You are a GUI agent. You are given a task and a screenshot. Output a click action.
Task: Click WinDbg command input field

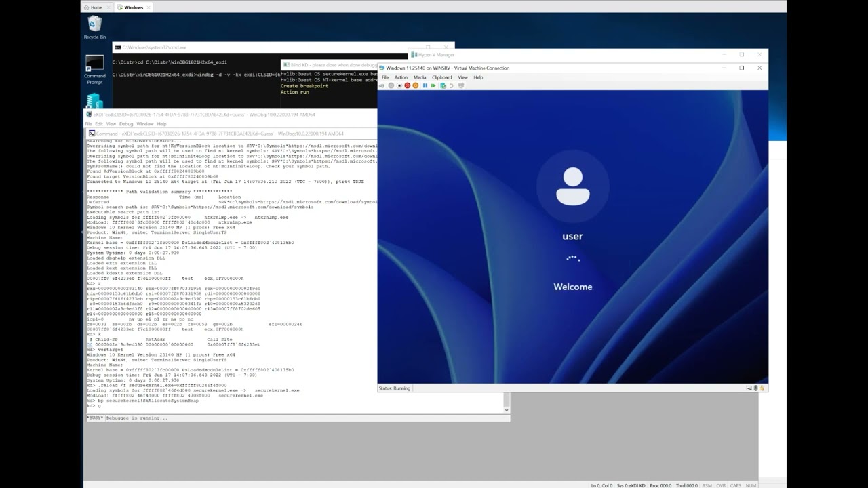[x=307, y=418]
